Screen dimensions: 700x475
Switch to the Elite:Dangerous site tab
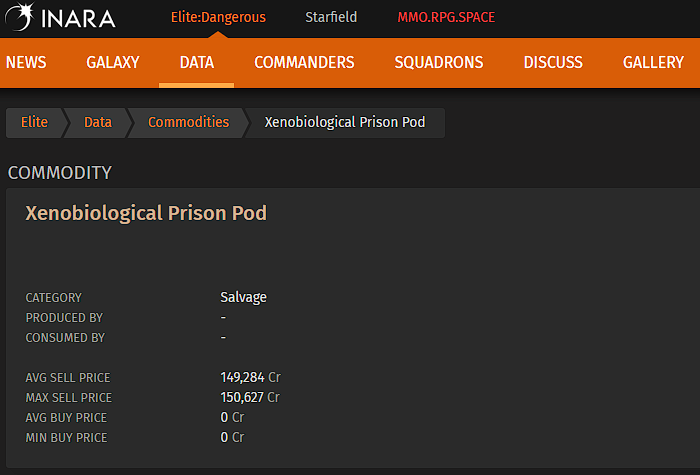click(218, 17)
